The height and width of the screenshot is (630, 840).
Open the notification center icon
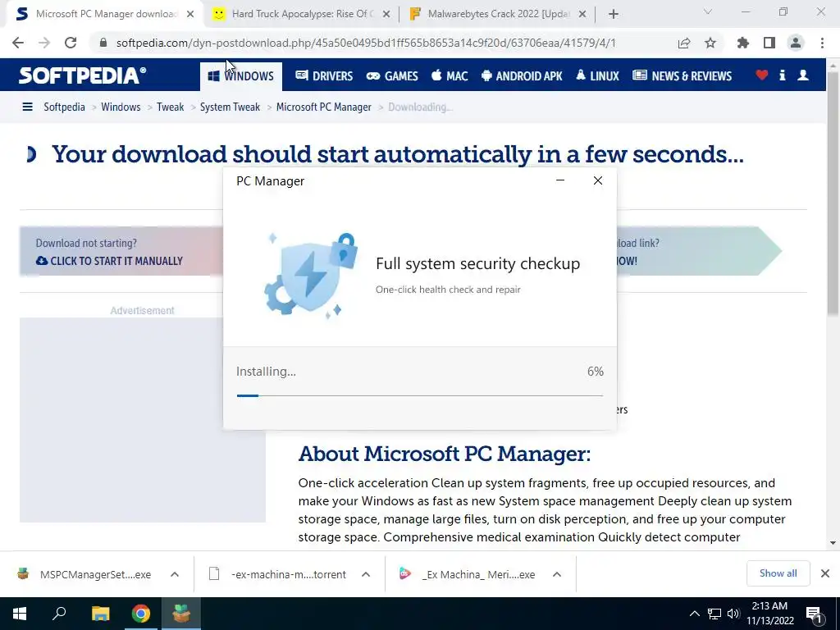[815, 615]
